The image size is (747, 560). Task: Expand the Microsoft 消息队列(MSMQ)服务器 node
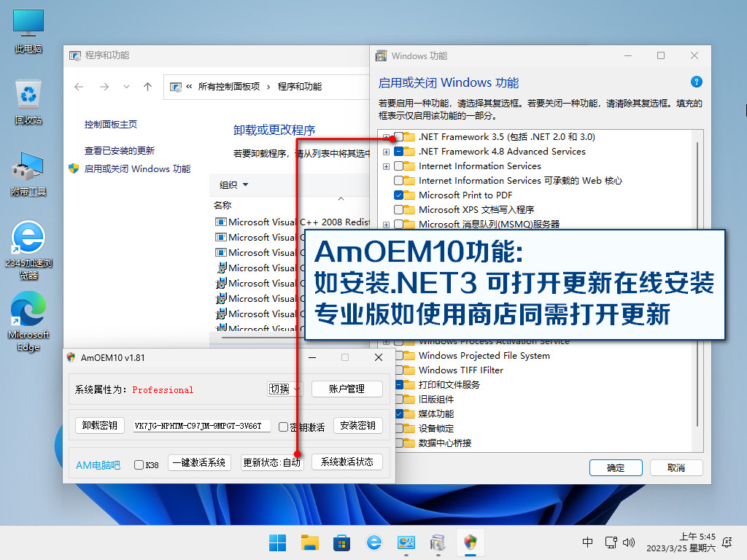pos(387,225)
